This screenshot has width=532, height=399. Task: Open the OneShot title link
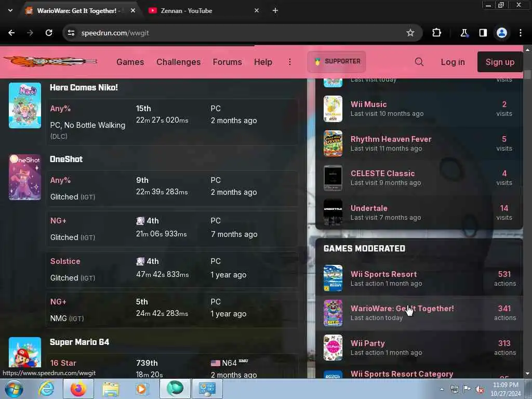(x=66, y=159)
